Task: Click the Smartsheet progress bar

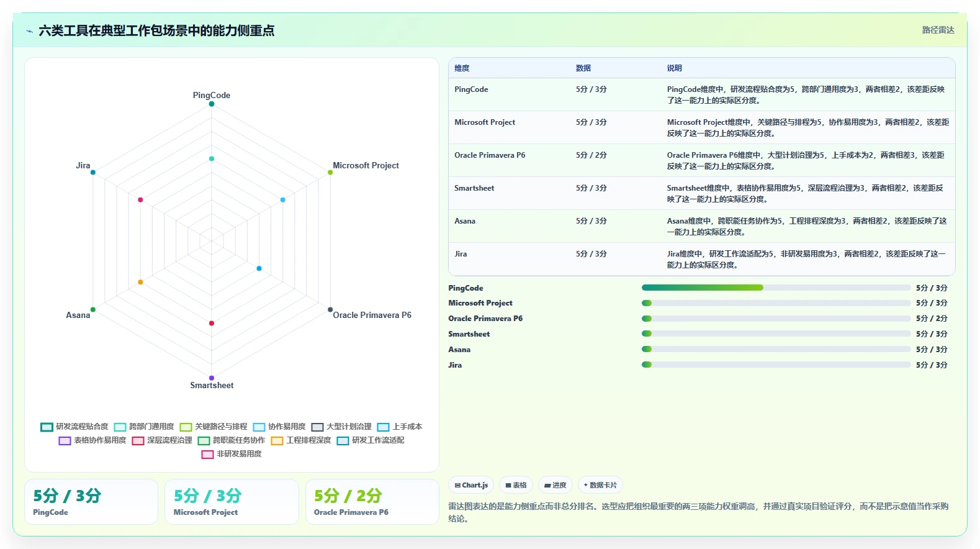Action: pos(776,334)
